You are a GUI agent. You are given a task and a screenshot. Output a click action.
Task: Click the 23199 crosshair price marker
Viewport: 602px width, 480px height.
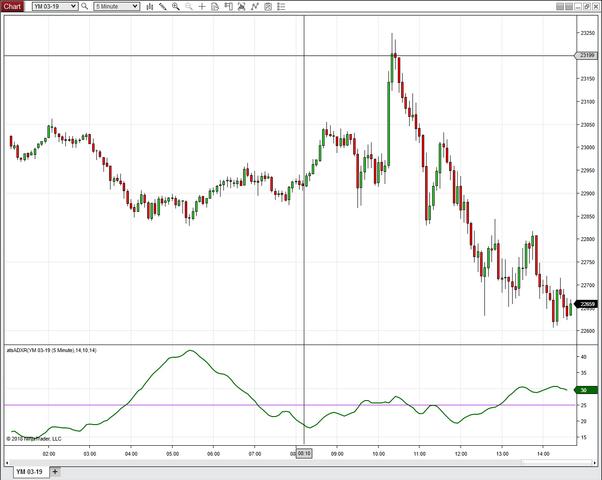(x=587, y=55)
